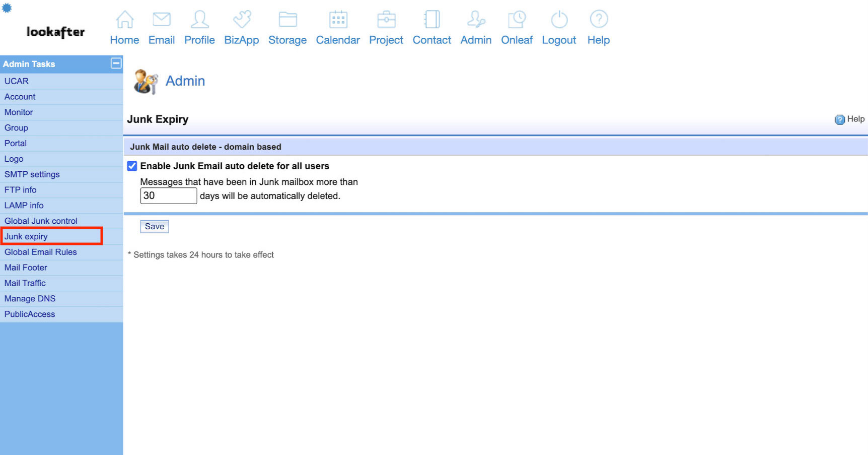
Task: Open the Contact address book icon
Action: (x=432, y=20)
